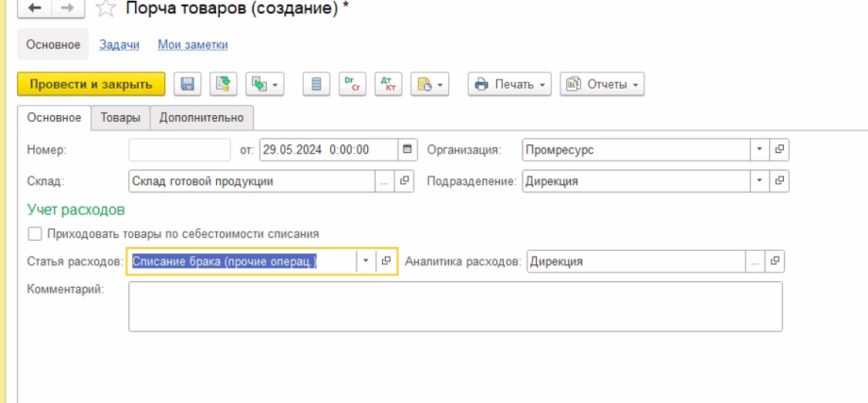Image resolution: width=868 pixels, height=403 pixels.
Task: Expand the Подразделение dropdown list
Action: [x=759, y=180]
